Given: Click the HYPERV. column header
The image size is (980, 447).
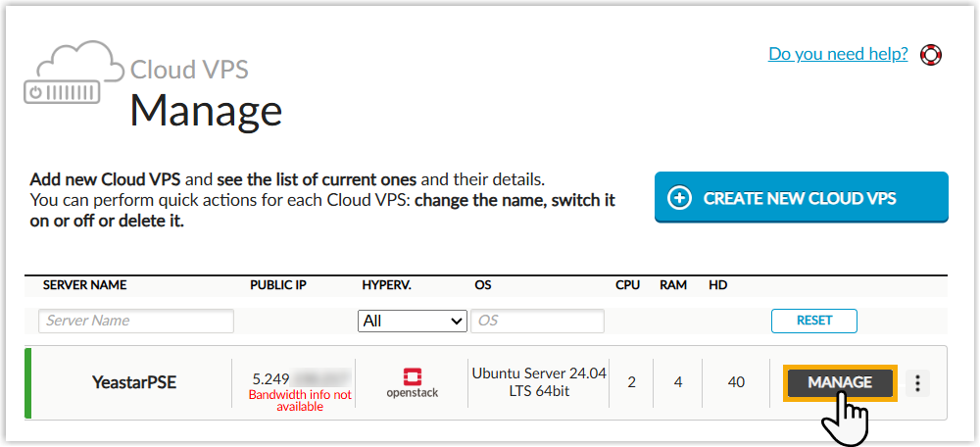Looking at the screenshot, I should (386, 285).
